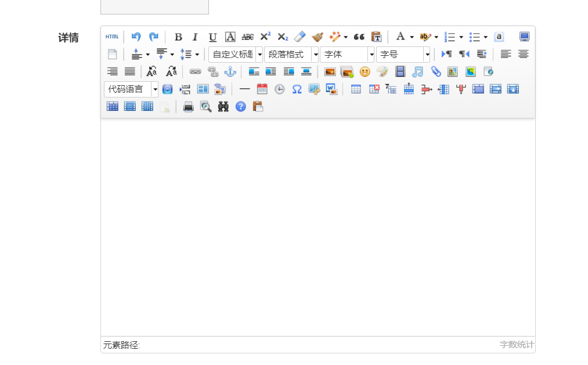Open the help dialog via question mark

pos(240,106)
